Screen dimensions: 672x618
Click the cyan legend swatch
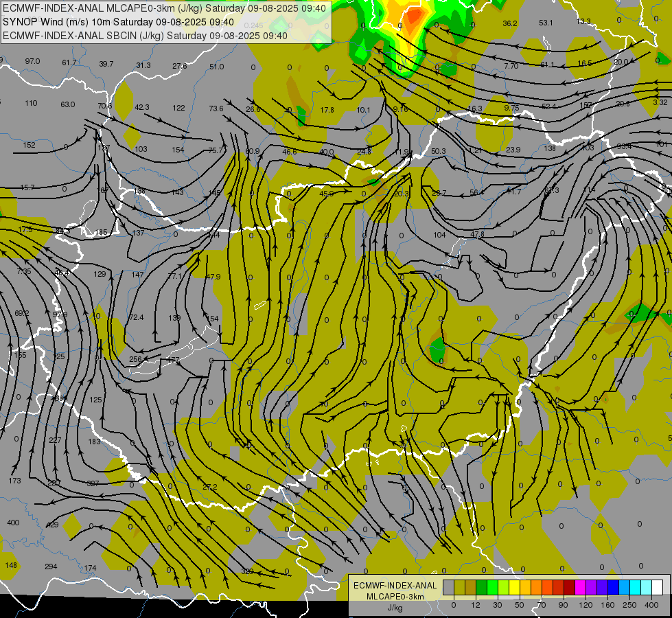click(x=636, y=587)
